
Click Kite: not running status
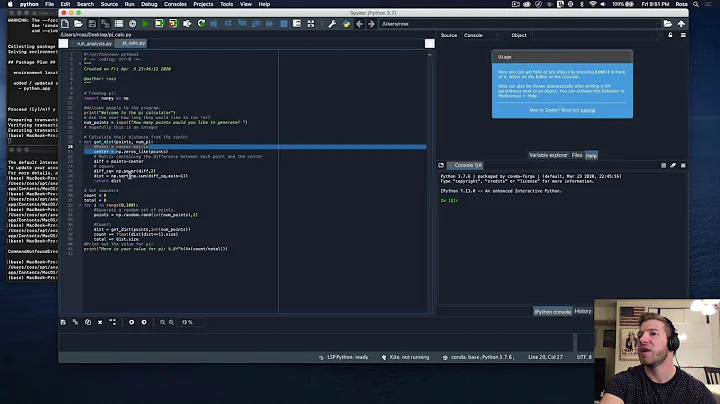(x=405, y=357)
